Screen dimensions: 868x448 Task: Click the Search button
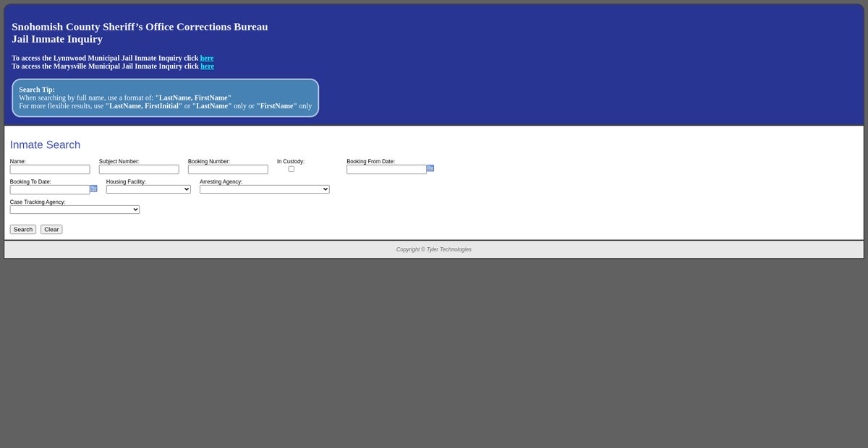pyautogui.click(x=23, y=229)
